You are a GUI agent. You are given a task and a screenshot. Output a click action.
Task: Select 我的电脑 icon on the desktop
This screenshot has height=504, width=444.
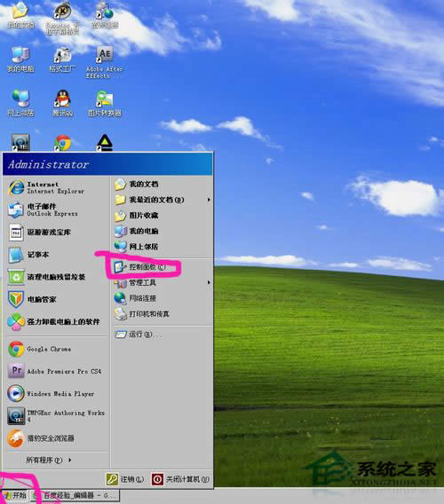[20, 59]
